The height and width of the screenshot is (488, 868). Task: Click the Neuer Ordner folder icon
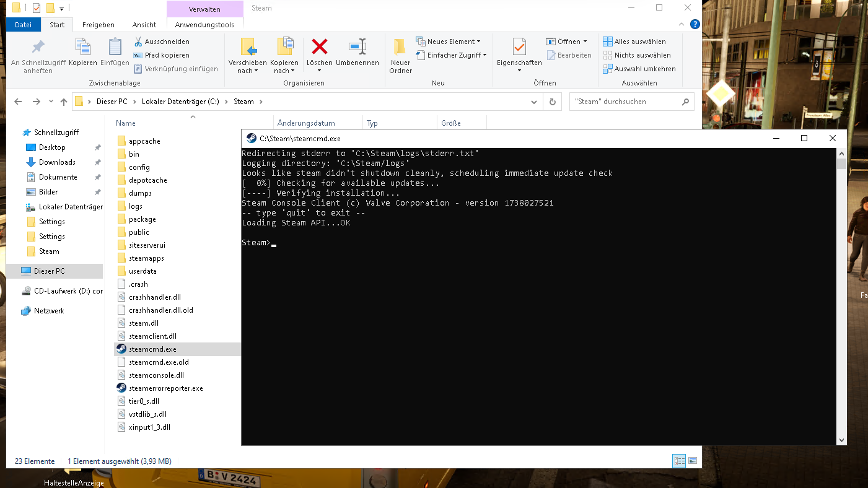[400, 47]
